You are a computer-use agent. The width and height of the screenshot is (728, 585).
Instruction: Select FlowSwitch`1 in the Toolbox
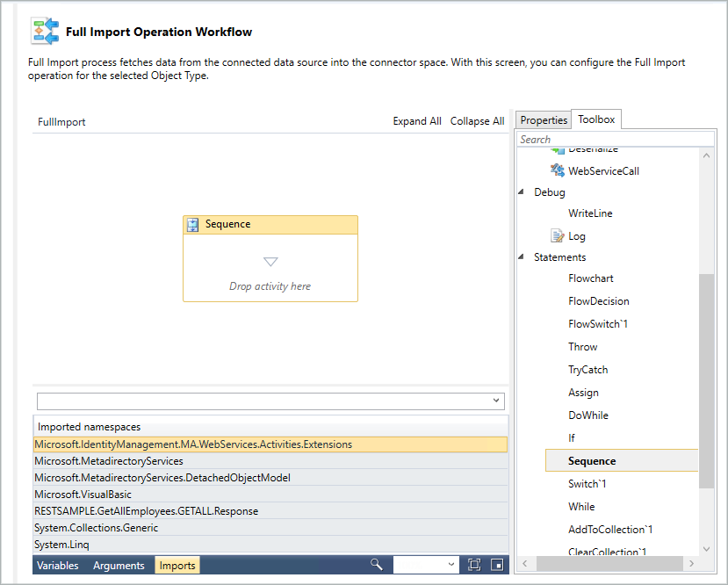[x=598, y=323]
